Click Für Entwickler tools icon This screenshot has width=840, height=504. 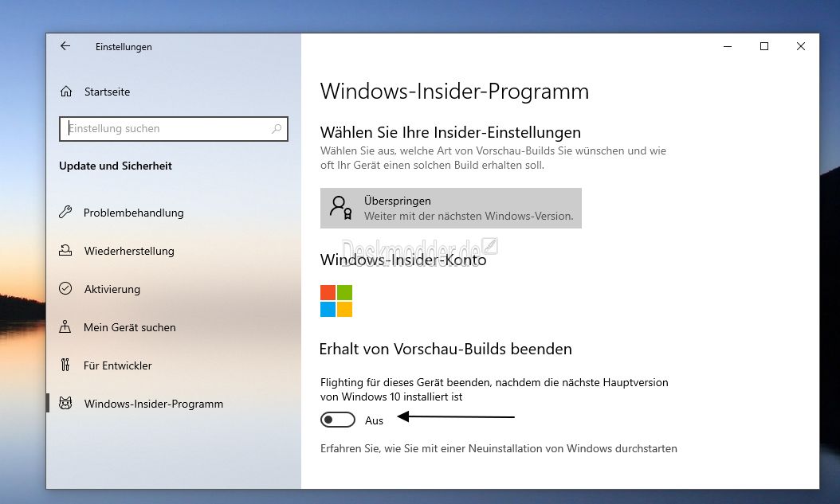click(x=65, y=365)
